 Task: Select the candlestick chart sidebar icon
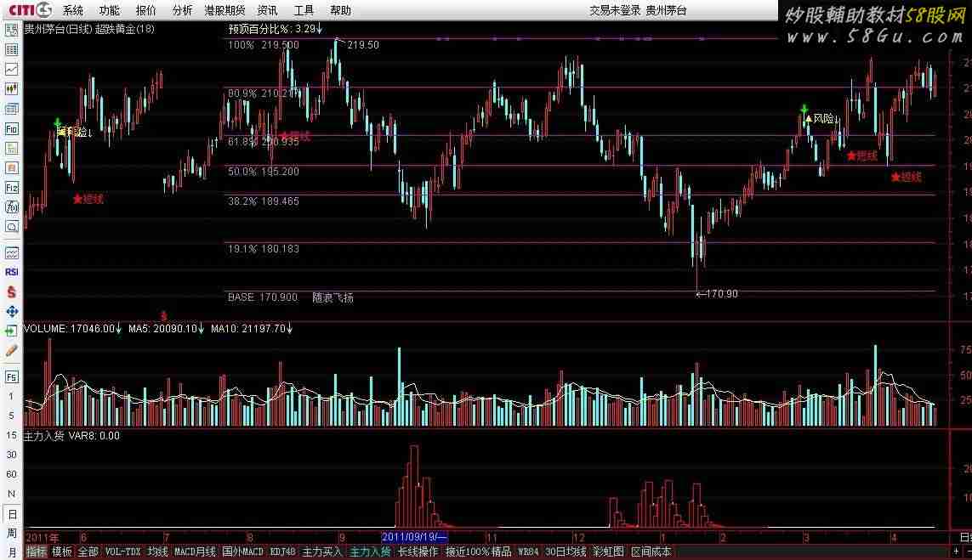[x=12, y=89]
